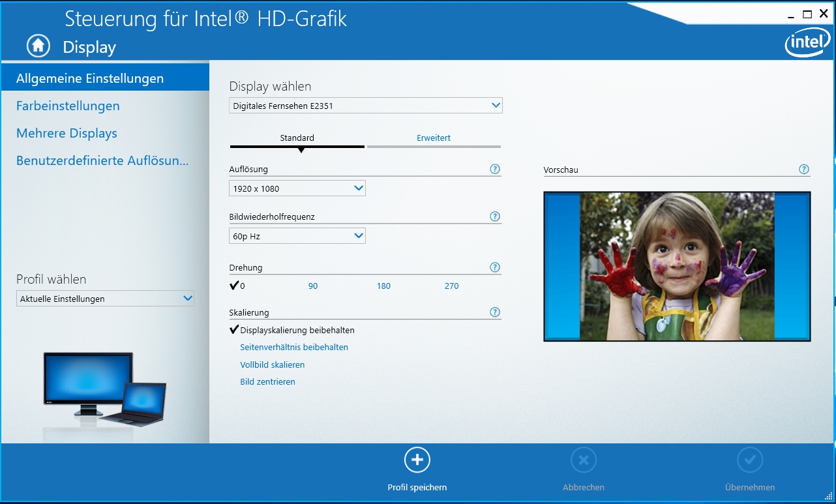Viewport: 836px width, 504px height.
Task: Select rotation 0 degrees
Action: (237, 286)
